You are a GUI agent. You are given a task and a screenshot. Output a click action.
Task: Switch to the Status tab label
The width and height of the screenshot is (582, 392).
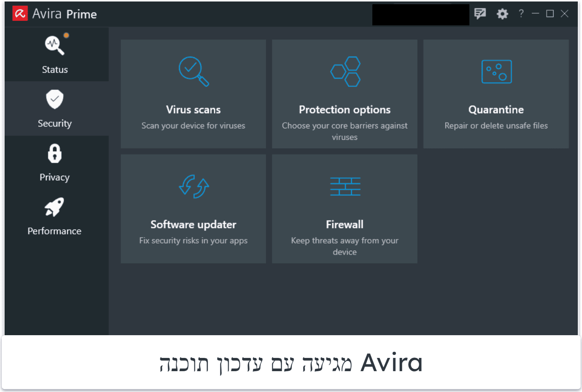[x=55, y=70]
